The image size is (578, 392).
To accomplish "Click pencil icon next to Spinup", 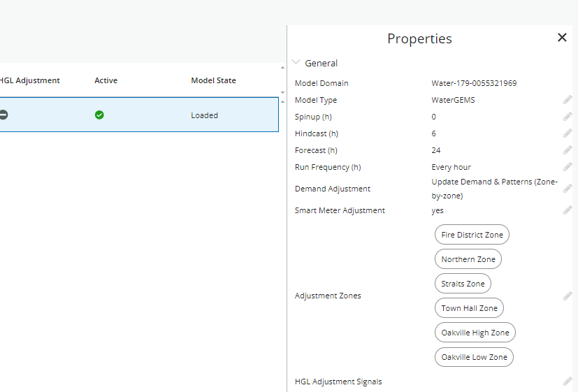I will [568, 117].
